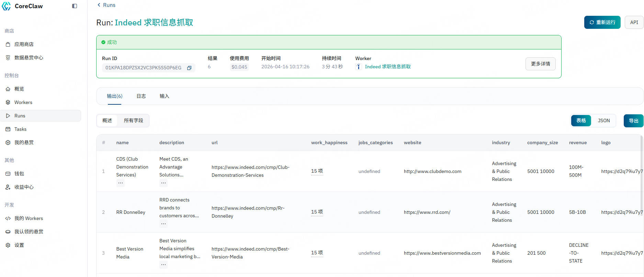Switch to the 输出(6) tab

[114, 96]
